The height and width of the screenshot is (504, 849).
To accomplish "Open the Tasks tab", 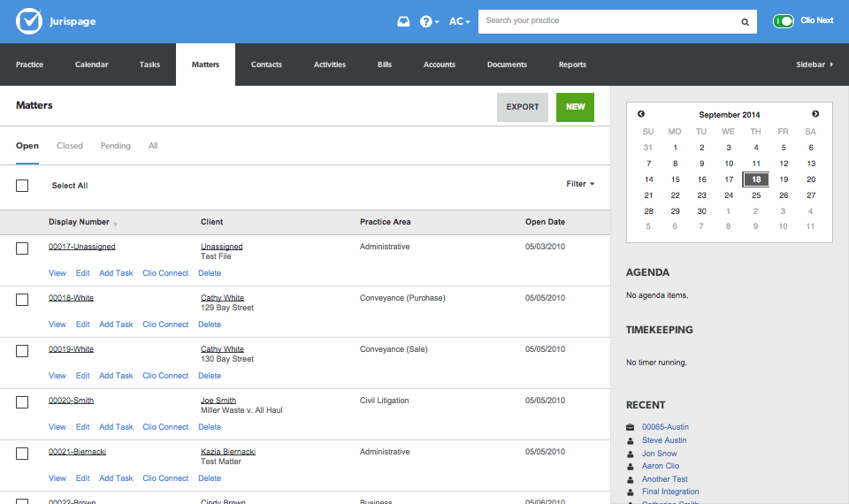I will coord(149,65).
